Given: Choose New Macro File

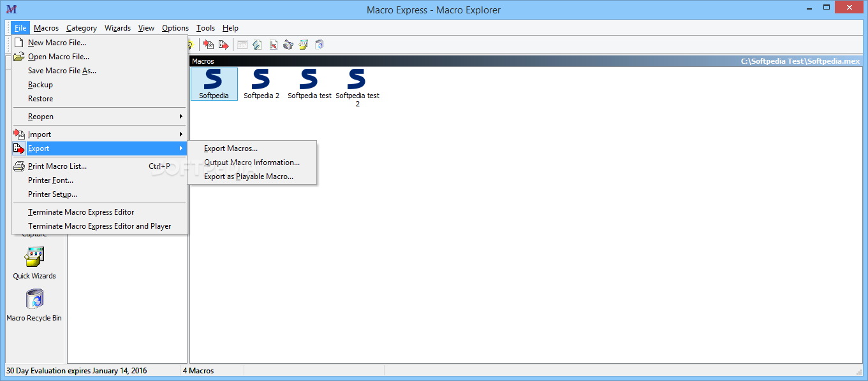Looking at the screenshot, I should 99,43.
